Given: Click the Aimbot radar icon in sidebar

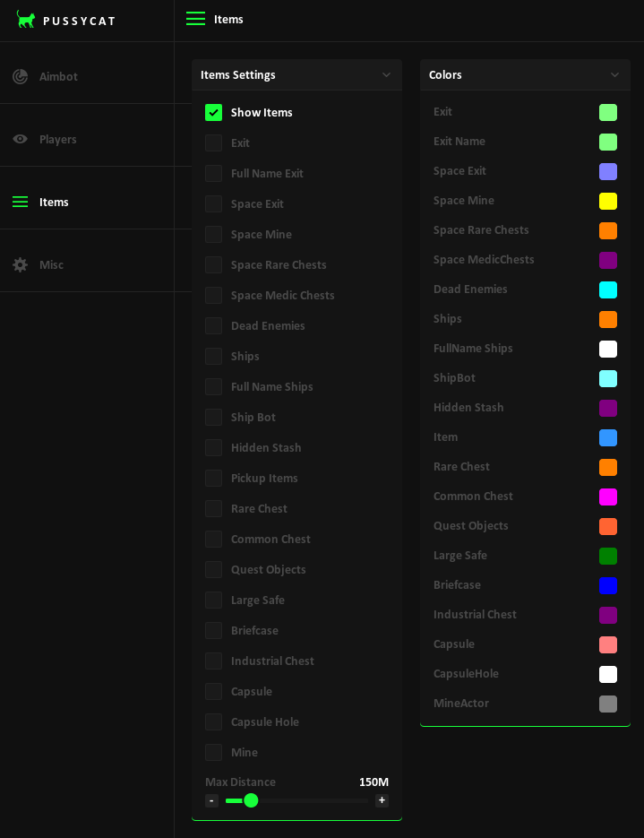Looking at the screenshot, I should coord(20,76).
